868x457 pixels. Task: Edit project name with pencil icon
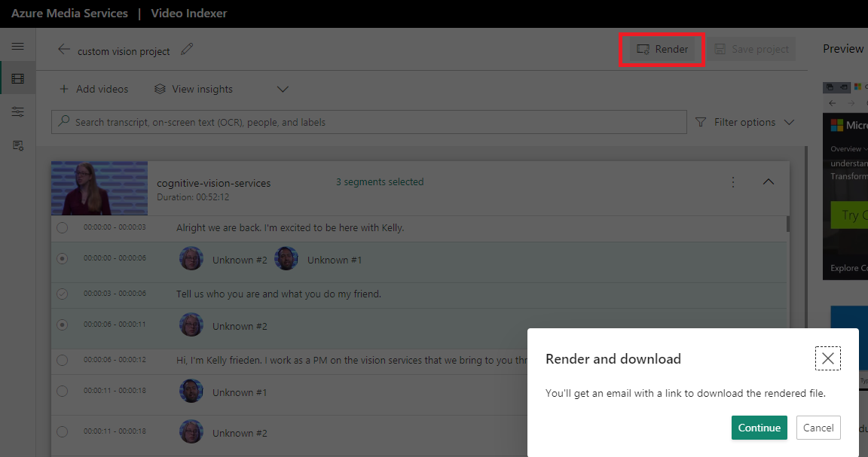pos(187,49)
